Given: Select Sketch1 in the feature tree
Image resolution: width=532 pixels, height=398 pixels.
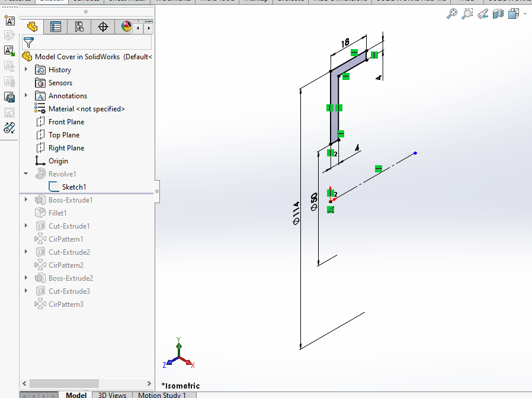Looking at the screenshot, I should tap(73, 187).
